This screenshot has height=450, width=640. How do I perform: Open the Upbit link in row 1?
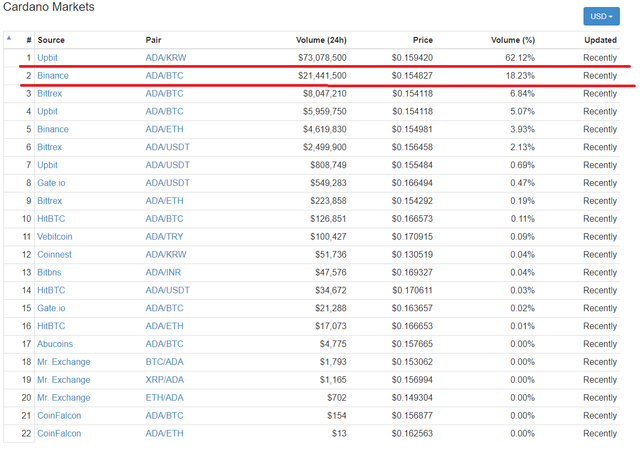(x=47, y=58)
